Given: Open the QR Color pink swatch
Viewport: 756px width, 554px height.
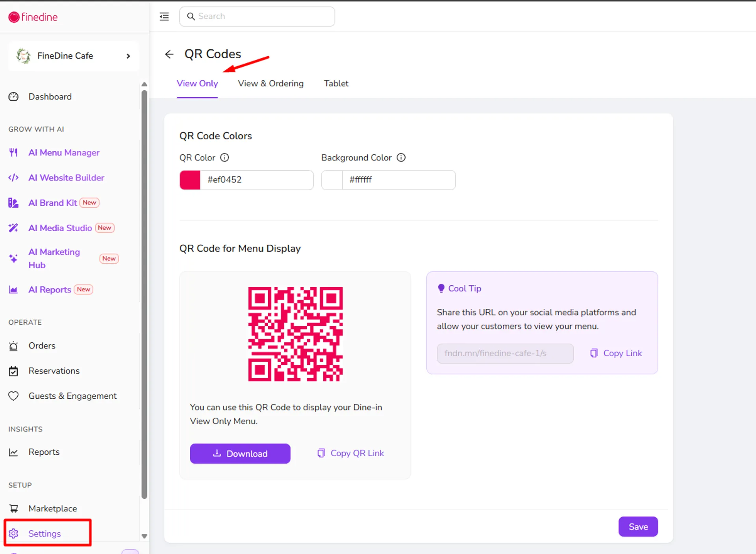Looking at the screenshot, I should 190,180.
